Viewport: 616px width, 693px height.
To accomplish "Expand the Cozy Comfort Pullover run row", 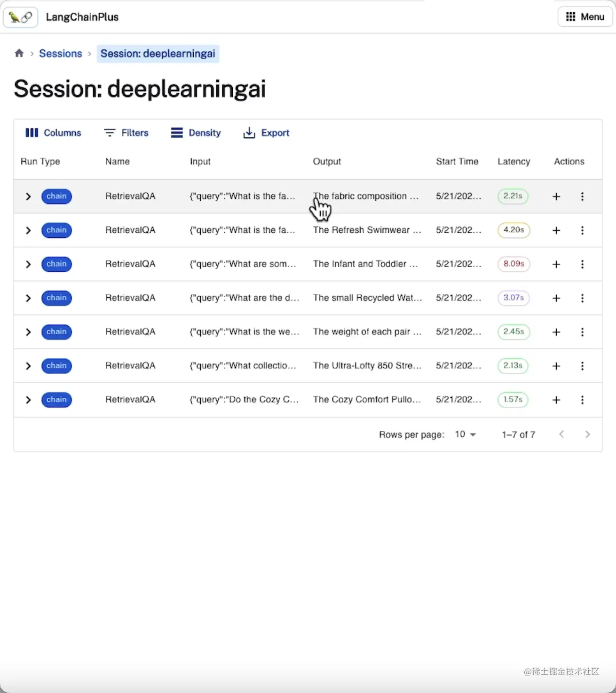I will coord(28,400).
